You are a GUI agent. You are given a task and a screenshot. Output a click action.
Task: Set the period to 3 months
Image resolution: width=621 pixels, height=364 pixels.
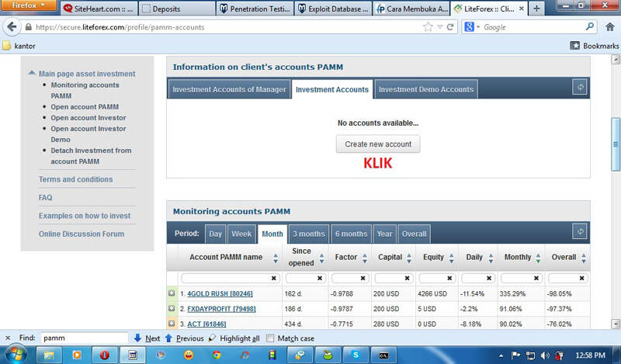(308, 234)
